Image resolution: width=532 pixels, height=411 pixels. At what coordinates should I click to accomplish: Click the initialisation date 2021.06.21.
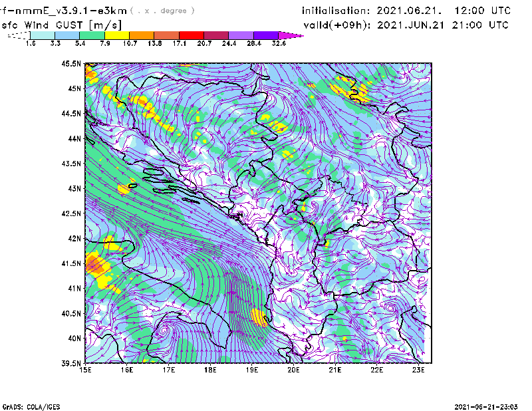point(409,11)
